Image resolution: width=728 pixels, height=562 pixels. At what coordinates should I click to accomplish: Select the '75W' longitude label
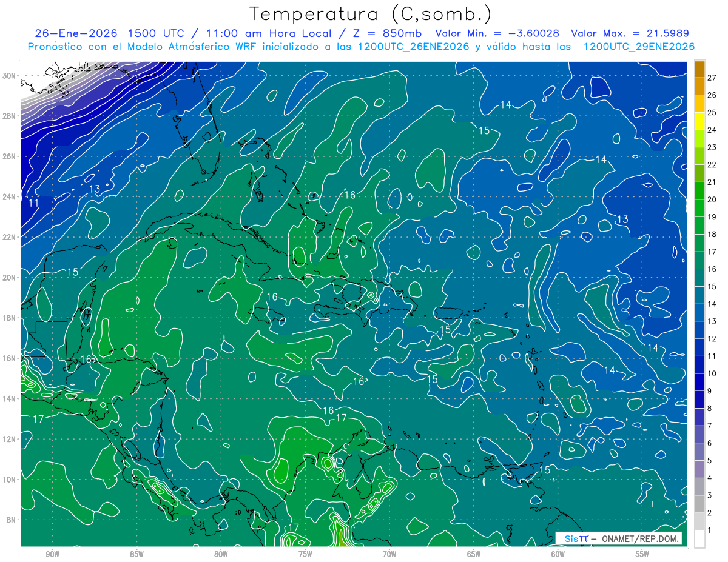click(x=305, y=554)
